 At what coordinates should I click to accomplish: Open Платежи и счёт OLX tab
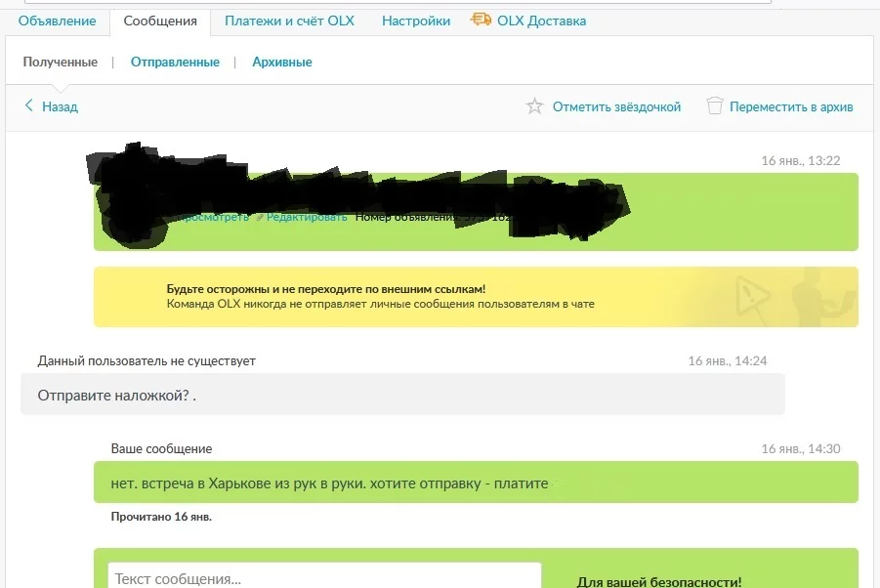(x=290, y=21)
